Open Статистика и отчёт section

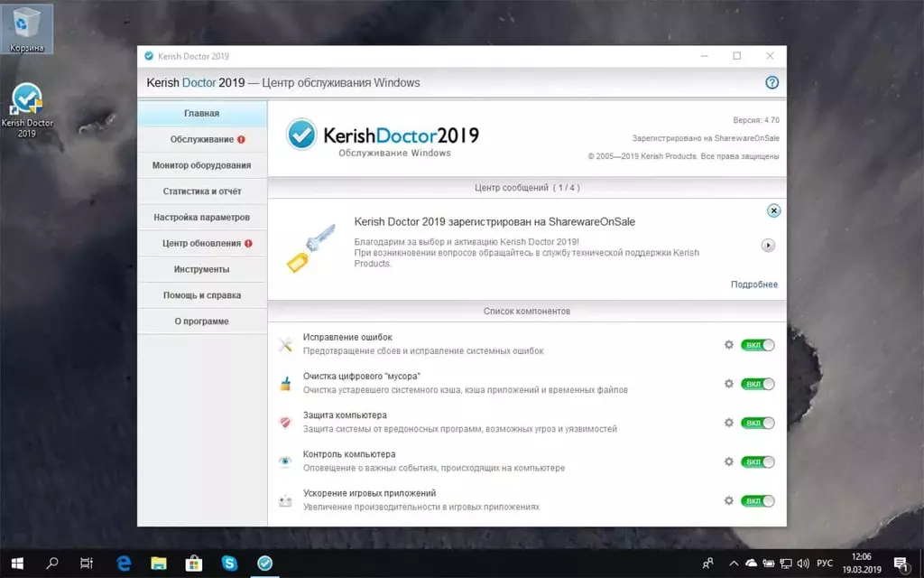tap(202, 191)
